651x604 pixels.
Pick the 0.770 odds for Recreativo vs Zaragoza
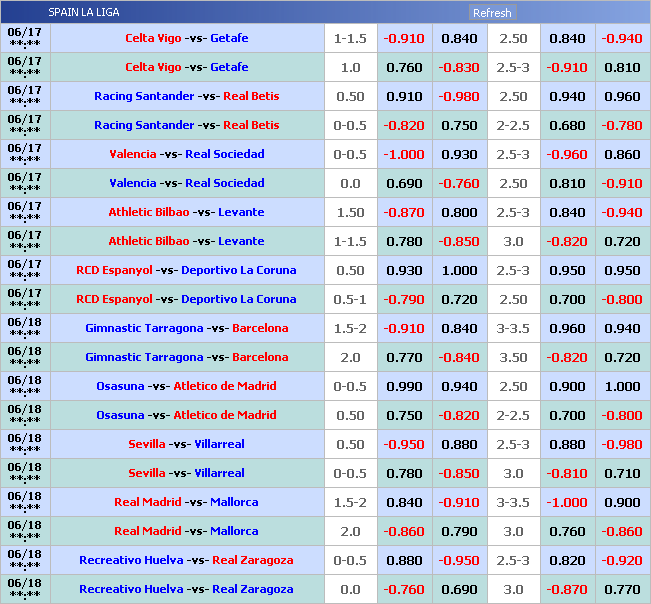[621, 589]
